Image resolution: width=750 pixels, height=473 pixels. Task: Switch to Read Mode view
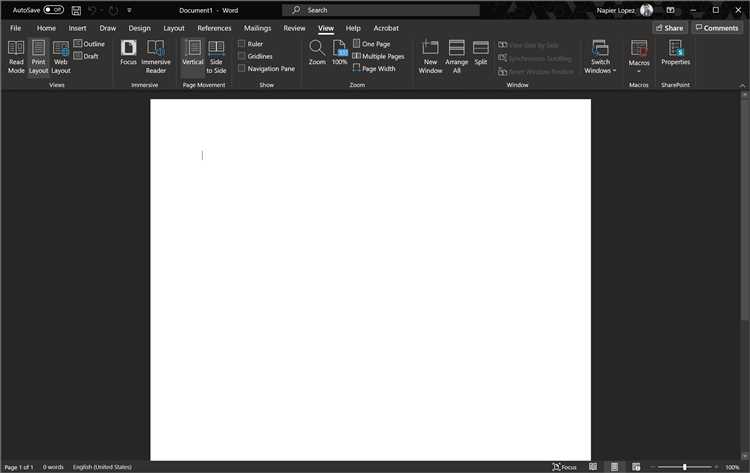pos(16,57)
